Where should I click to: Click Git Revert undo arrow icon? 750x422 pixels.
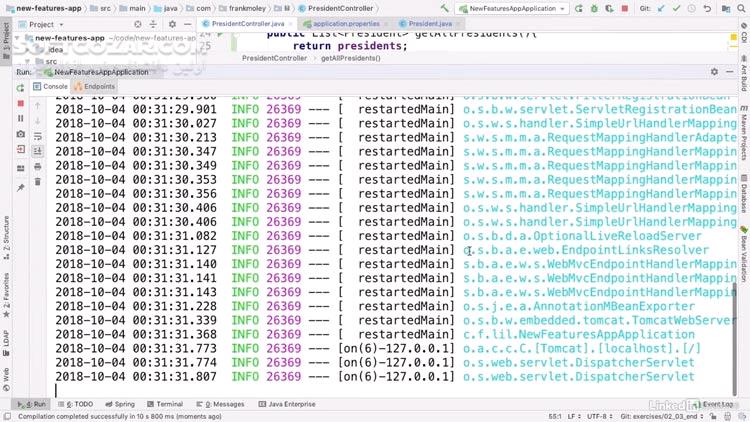pos(707,9)
